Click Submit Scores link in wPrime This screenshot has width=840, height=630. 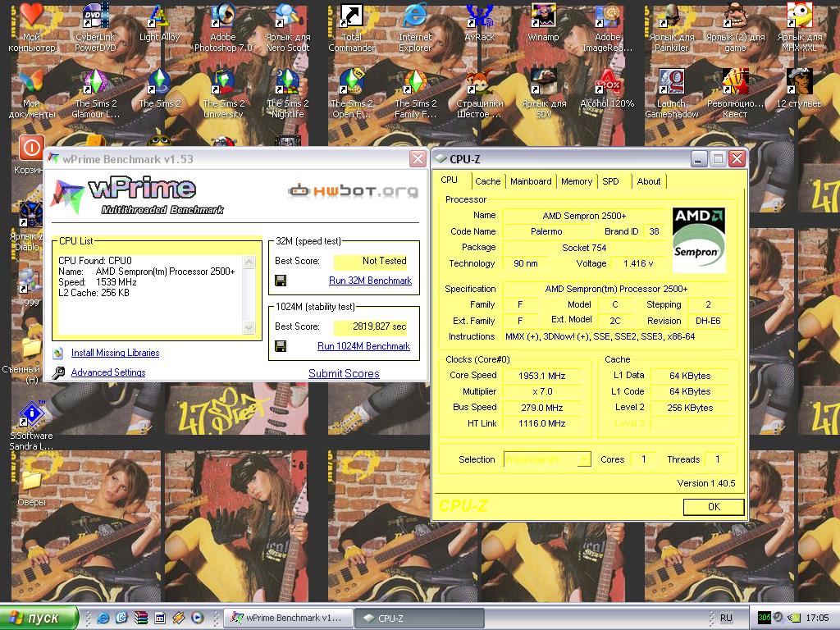point(344,373)
